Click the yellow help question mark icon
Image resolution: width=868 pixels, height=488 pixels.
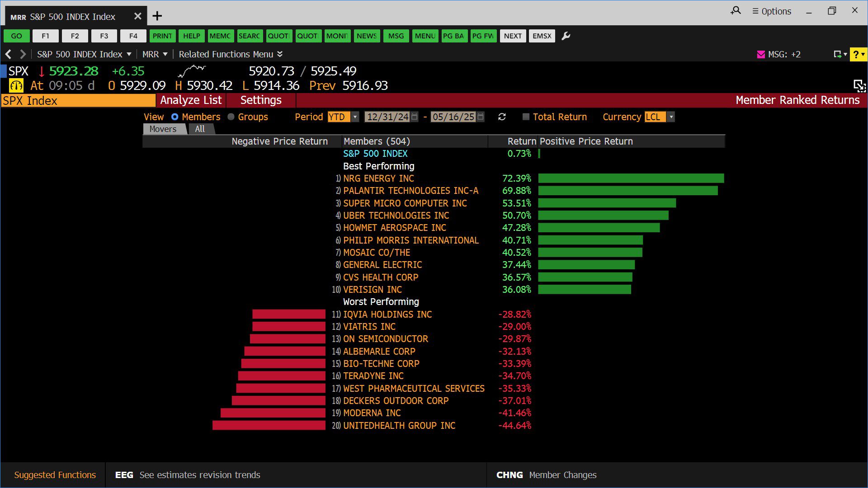click(856, 54)
